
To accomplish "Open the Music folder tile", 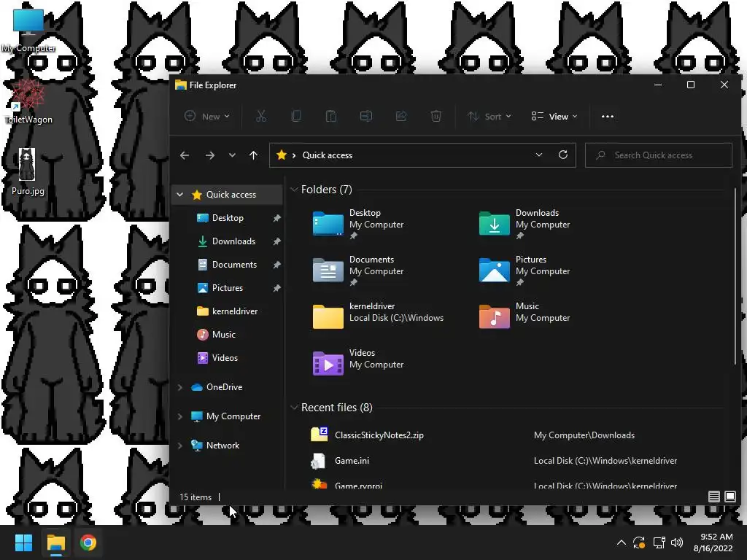I will 524,316.
